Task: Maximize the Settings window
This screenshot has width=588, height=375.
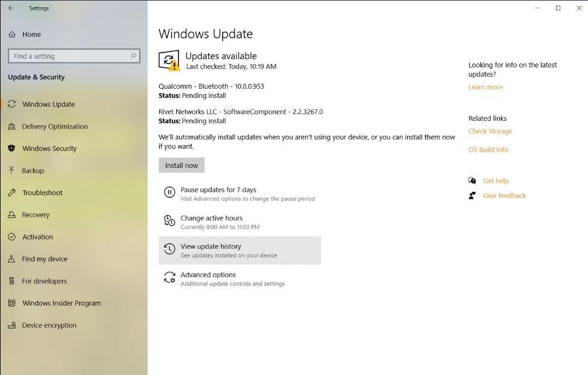Action: pyautogui.click(x=558, y=8)
